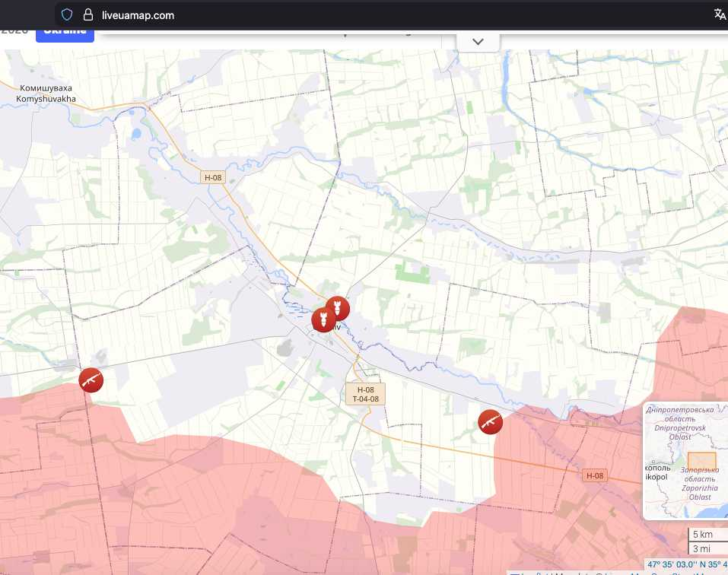Open the rifle clash marker on the left
The image size is (728, 575).
91,380
